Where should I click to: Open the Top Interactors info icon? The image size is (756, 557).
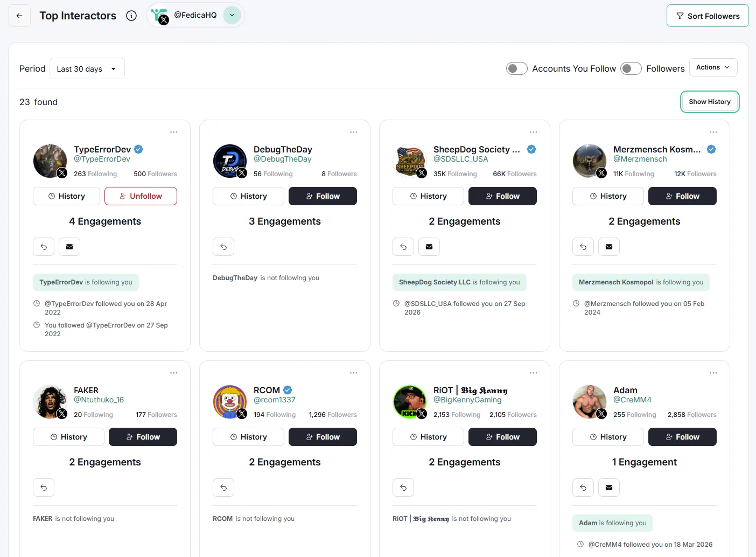pyautogui.click(x=131, y=16)
